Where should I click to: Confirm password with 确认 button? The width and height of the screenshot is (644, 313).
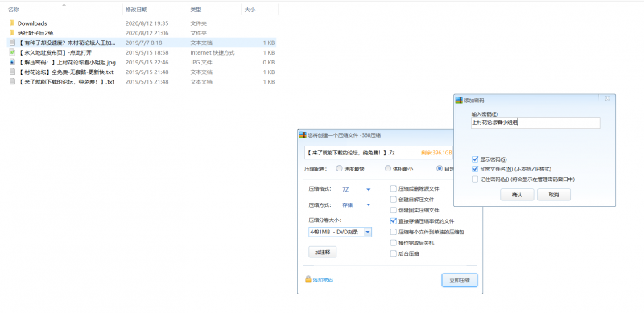click(x=517, y=195)
